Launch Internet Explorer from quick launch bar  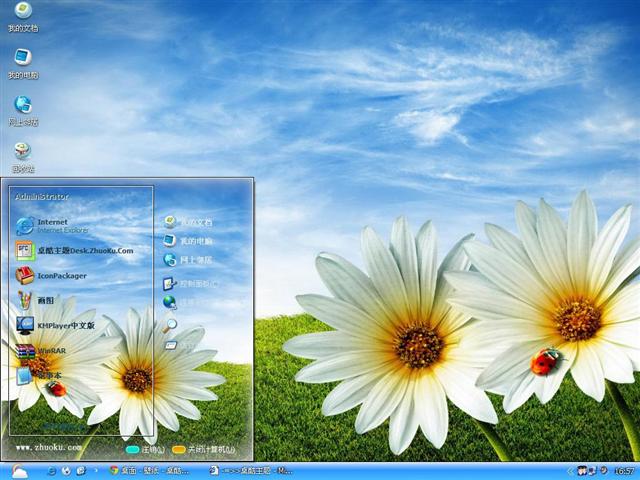pyautogui.click(x=52, y=471)
